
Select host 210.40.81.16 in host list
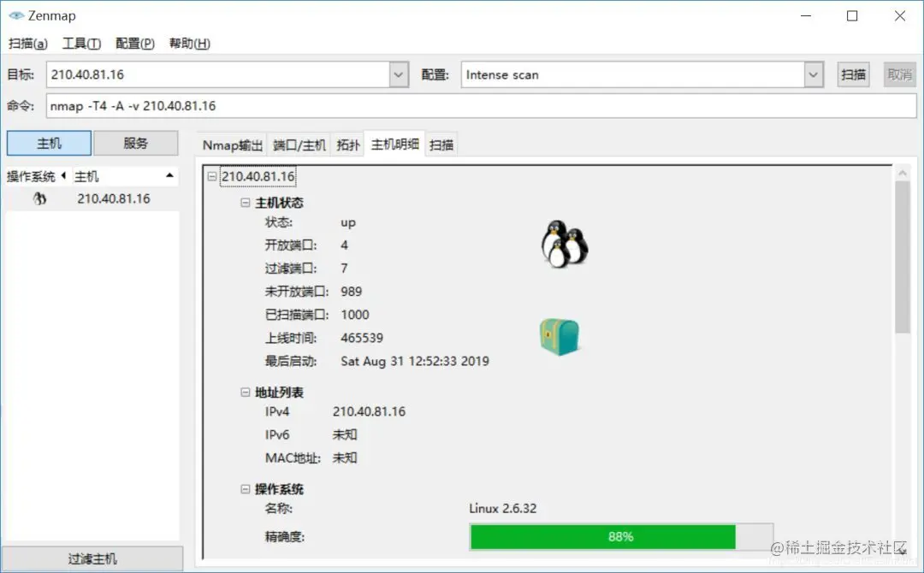[92, 198]
